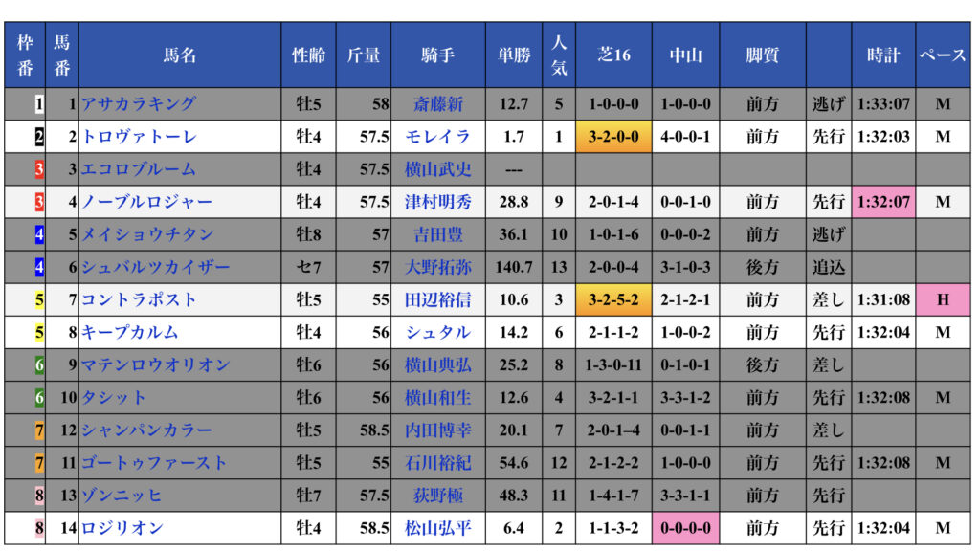
Task: Click jockey link 横山武史
Action: [x=437, y=169]
